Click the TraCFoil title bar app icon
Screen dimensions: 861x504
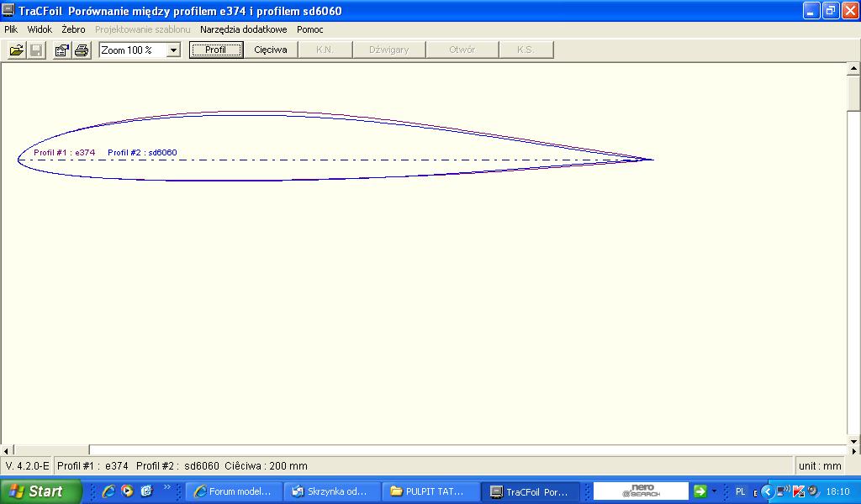point(9,11)
